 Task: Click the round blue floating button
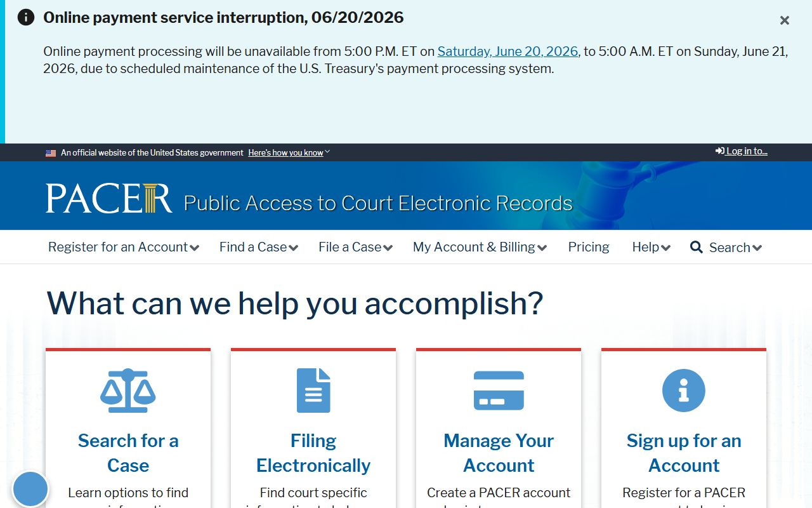(x=30, y=489)
